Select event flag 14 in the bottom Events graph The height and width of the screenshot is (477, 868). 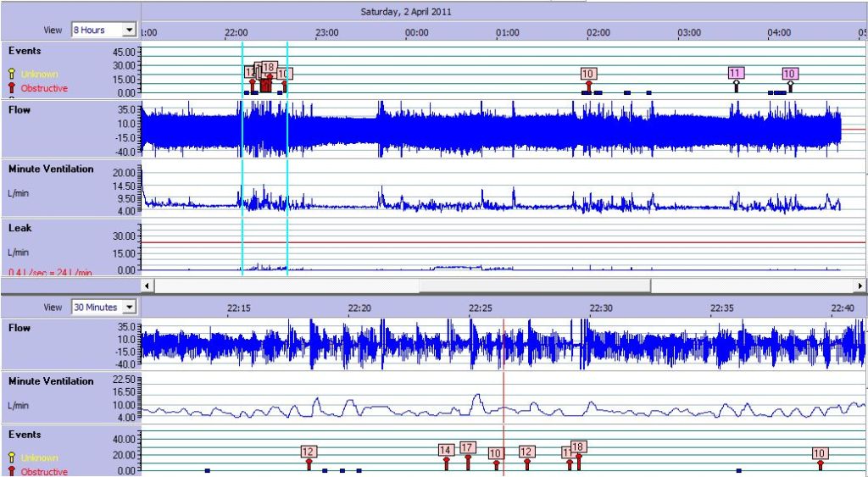[x=446, y=450]
